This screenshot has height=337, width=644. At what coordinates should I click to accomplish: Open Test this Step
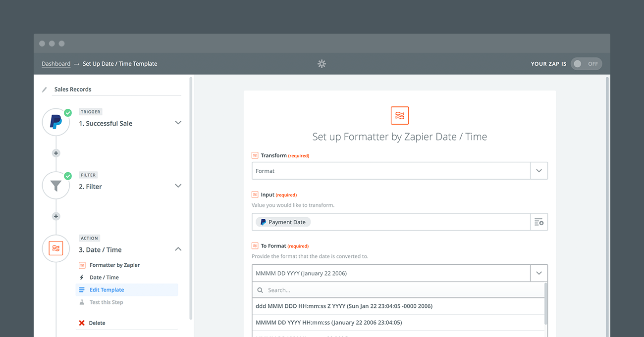[x=106, y=302]
